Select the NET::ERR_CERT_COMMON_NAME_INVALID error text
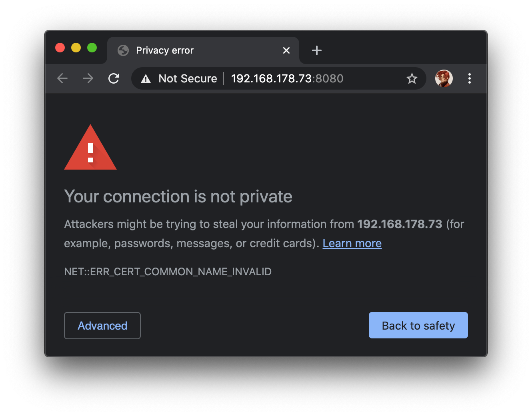Screen dimensions: 532x416 tap(168, 272)
